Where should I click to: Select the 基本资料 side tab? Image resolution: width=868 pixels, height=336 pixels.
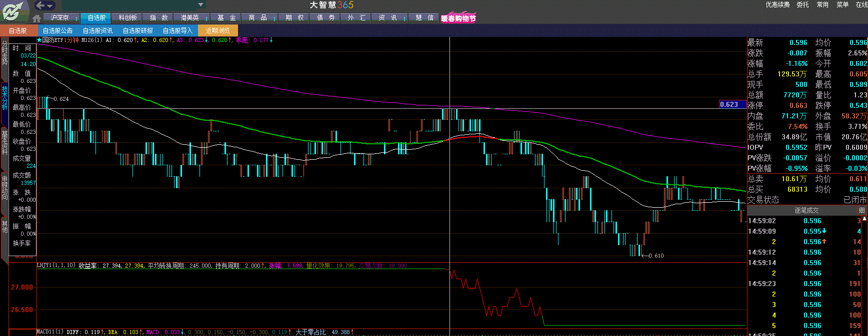click(x=4, y=142)
